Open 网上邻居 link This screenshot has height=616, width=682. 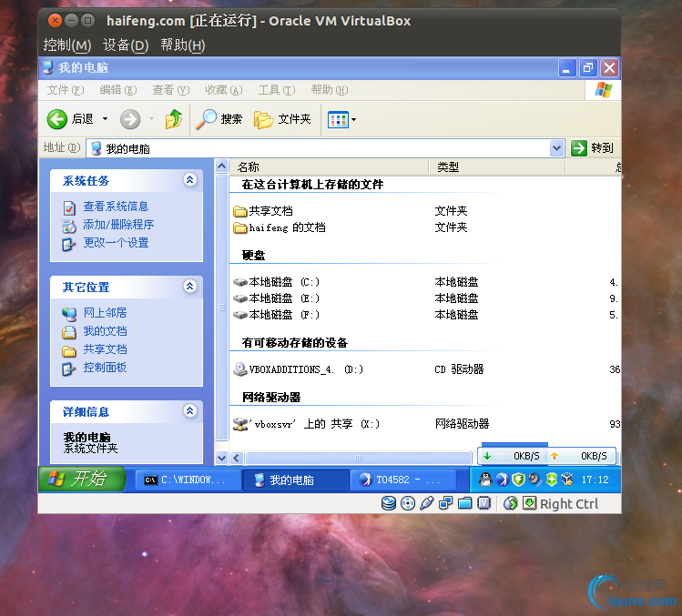pyautogui.click(x=105, y=313)
